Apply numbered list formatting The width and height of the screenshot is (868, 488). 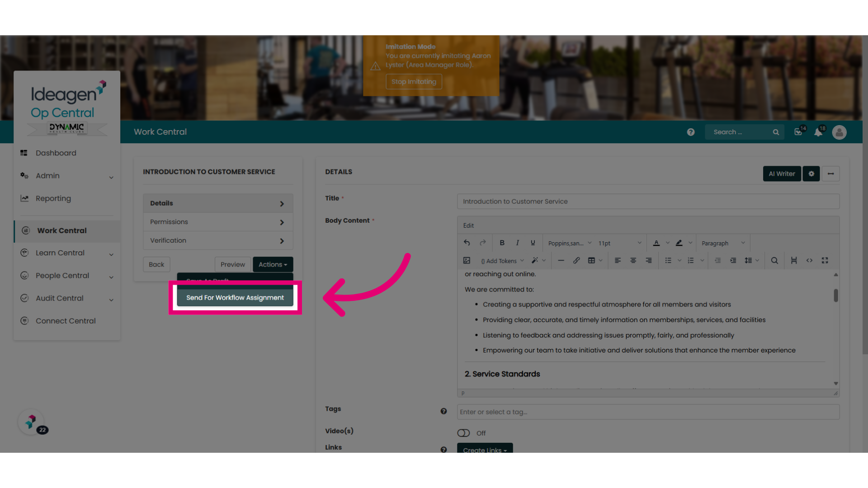[691, 260]
